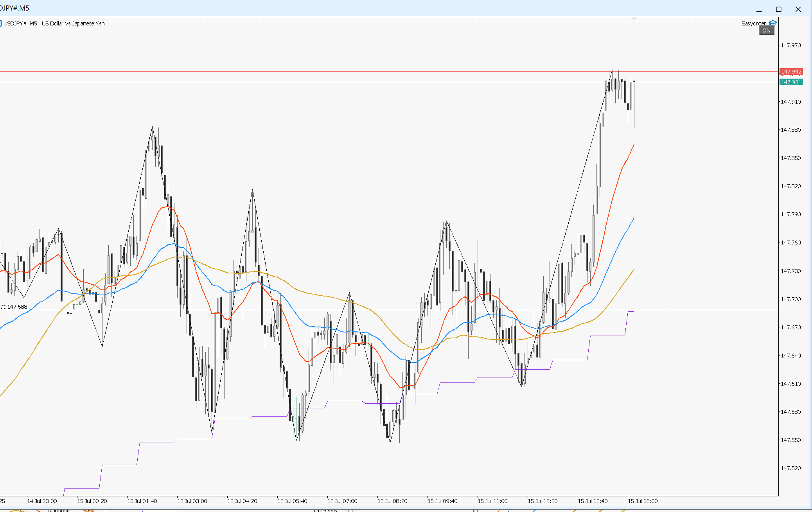812x512 pixels.
Task: Click the 15 Jul 03:00 time label
Action: [192, 501]
